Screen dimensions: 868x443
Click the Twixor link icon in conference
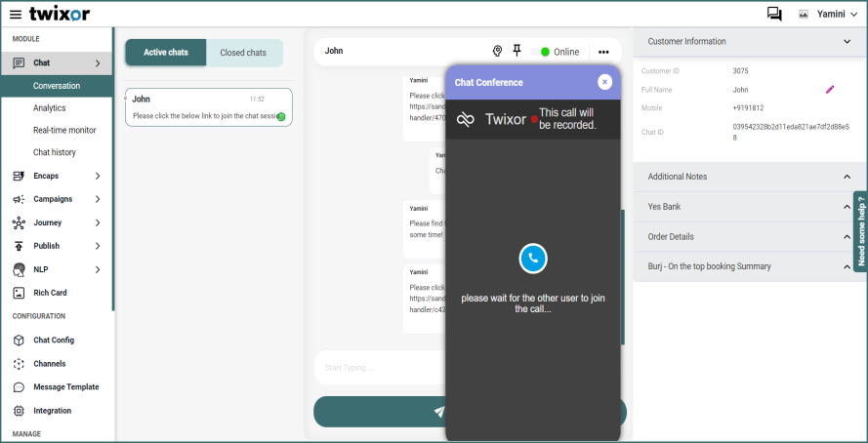[466, 119]
